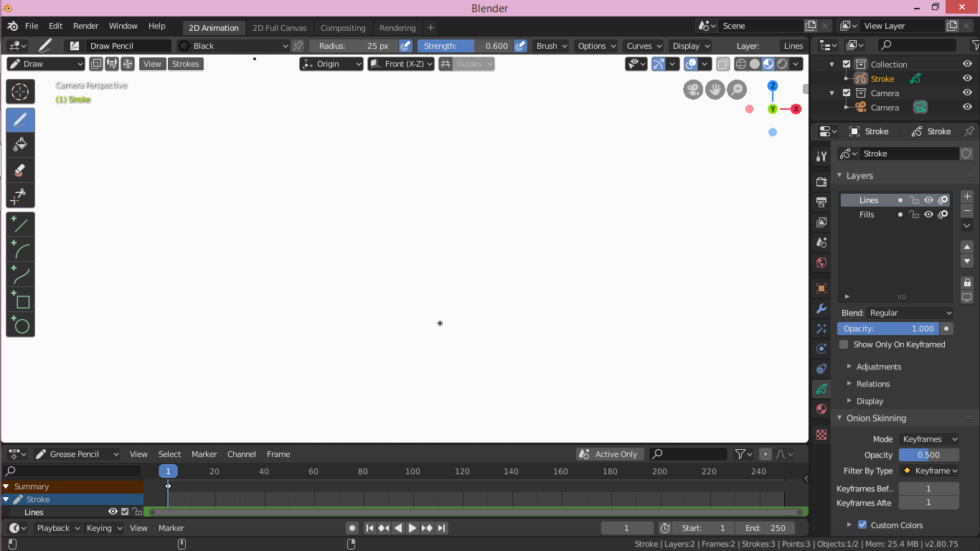Viewport: 980px width, 551px height.
Task: Switch to the Compositing workspace tab
Action: (x=343, y=28)
